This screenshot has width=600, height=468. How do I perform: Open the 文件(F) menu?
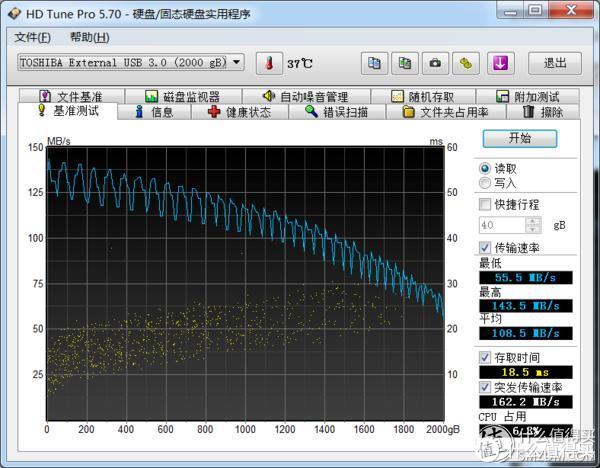pos(33,38)
